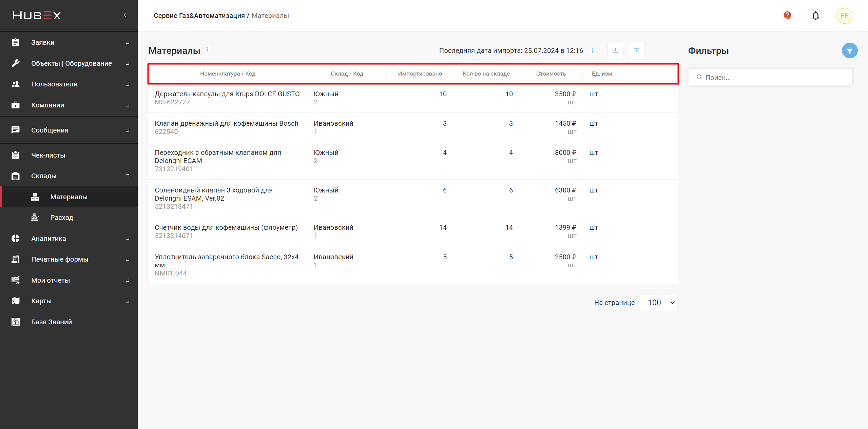The height and width of the screenshot is (429, 868).
Task: Open the EE user avatar menu
Action: point(844,16)
